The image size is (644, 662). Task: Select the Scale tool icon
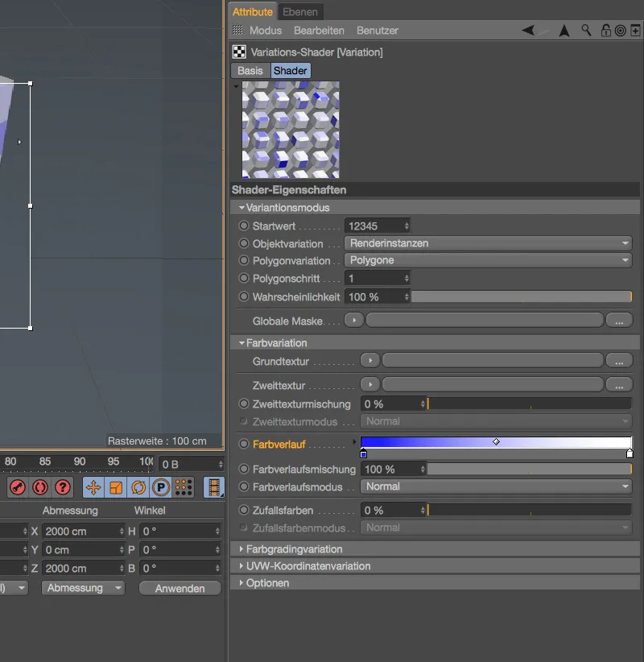pyautogui.click(x=114, y=486)
